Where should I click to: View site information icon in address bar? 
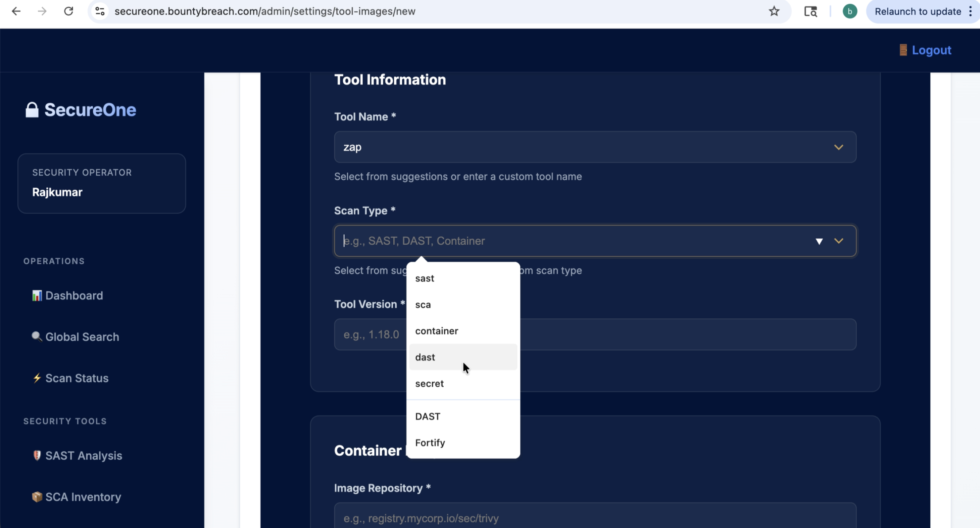pos(100,11)
